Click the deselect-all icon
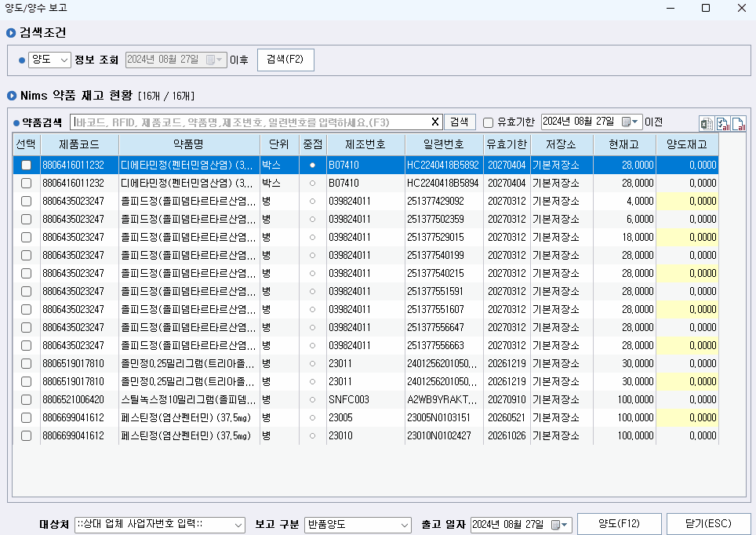The image size is (756, 535). tap(738, 123)
